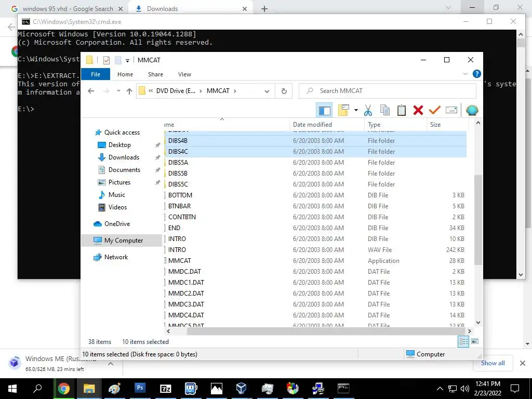Click the cmd window vertical scrollbar
Screen dimensions: 532x399
click(x=521, y=43)
